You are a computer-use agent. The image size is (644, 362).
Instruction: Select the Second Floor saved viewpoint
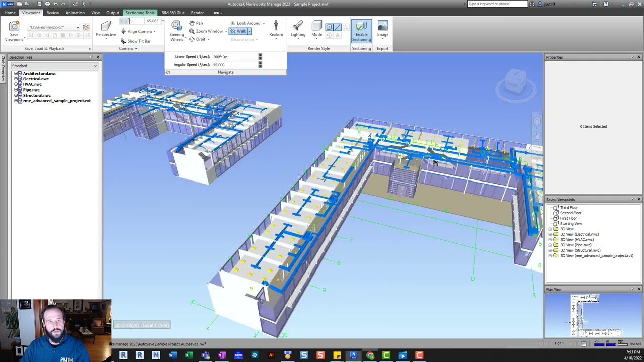click(x=571, y=213)
